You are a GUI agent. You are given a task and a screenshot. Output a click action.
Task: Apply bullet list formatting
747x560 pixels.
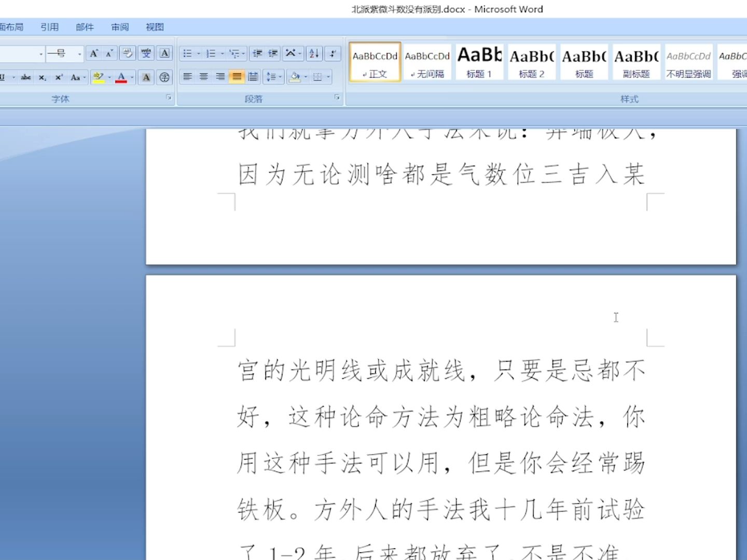(187, 53)
